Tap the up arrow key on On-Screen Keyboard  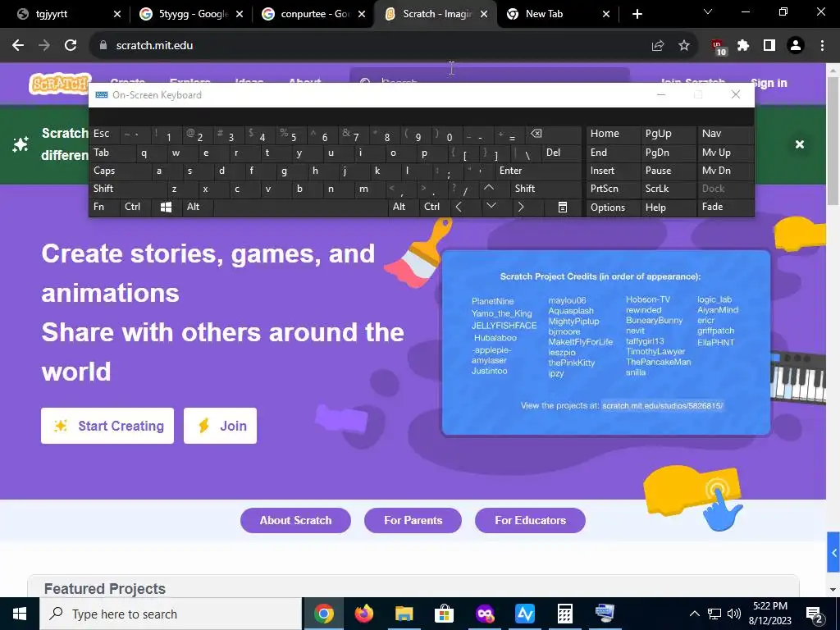coord(489,188)
